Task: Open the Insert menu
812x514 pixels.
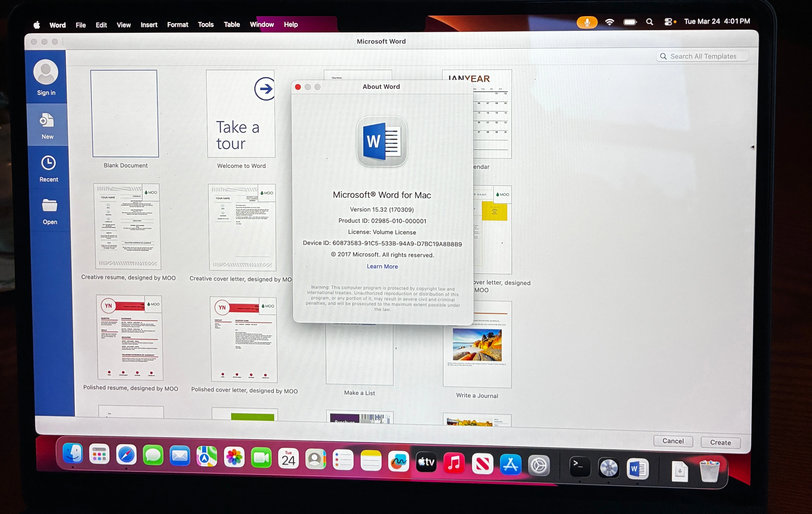Action: 149,25
